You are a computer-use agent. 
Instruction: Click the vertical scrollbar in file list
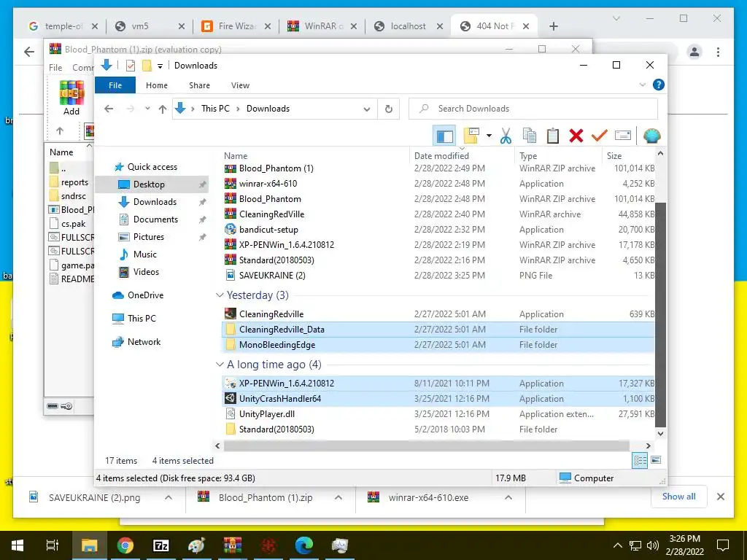660,315
